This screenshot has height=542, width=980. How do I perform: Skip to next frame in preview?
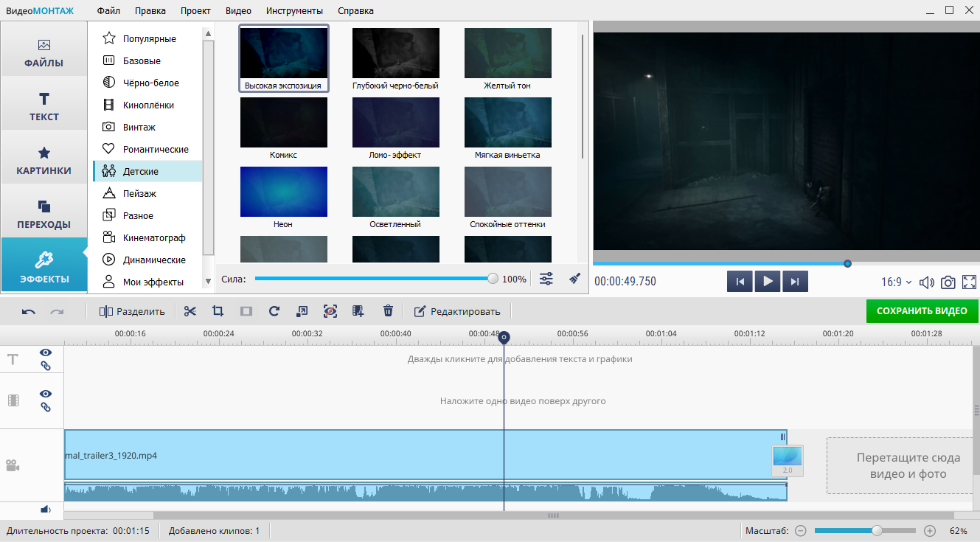click(x=795, y=281)
